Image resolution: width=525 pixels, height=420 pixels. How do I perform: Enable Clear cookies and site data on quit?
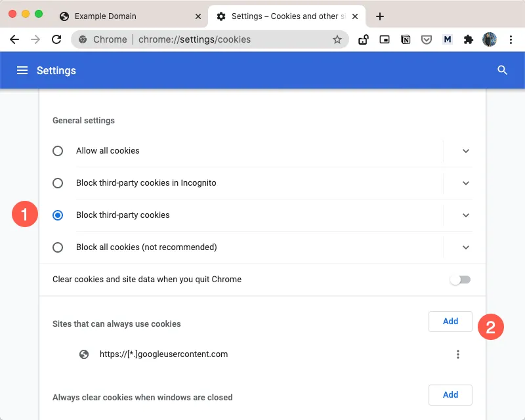(459, 279)
